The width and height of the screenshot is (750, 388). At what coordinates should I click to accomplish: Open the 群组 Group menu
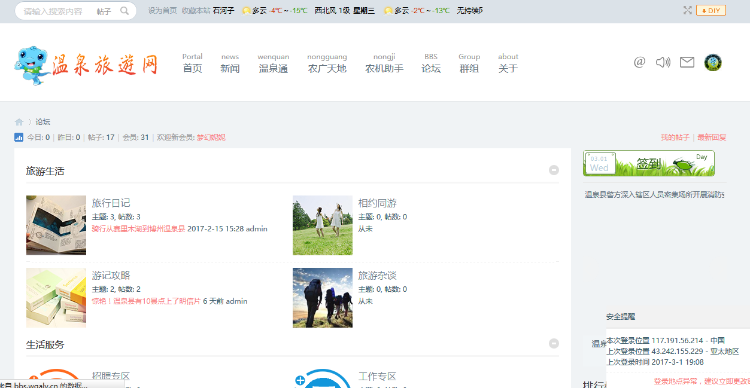469,63
